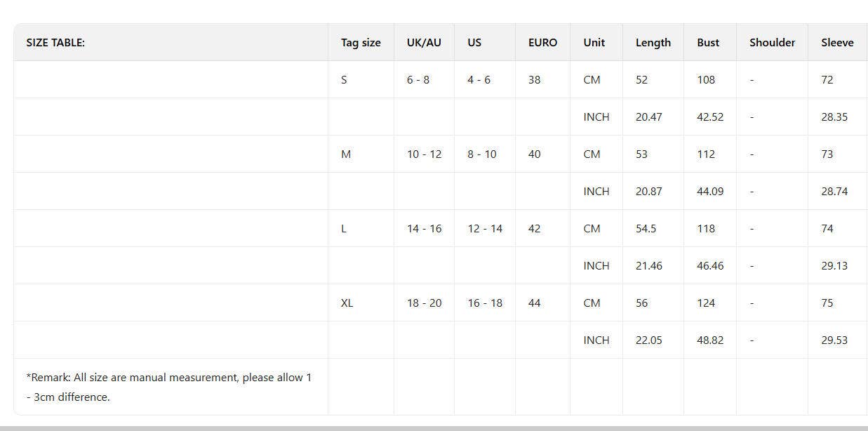Select the 'Unit' column header
The width and height of the screenshot is (868, 431).
(594, 43)
